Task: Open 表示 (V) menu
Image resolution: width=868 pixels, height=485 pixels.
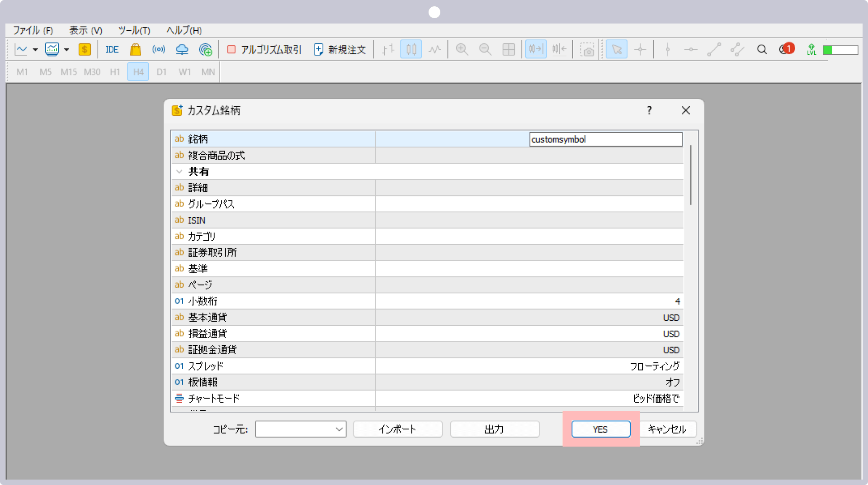Action: coord(86,30)
